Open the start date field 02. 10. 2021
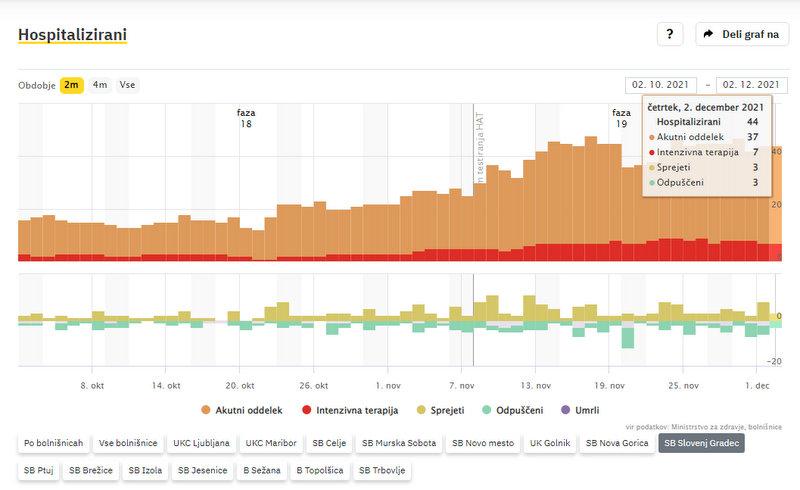This screenshot has height=490, width=800. (661, 85)
